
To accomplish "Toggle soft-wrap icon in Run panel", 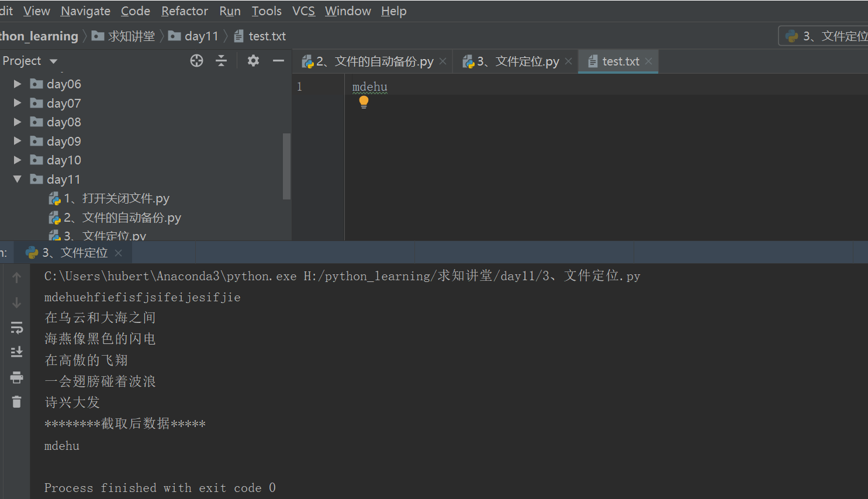I will point(16,328).
